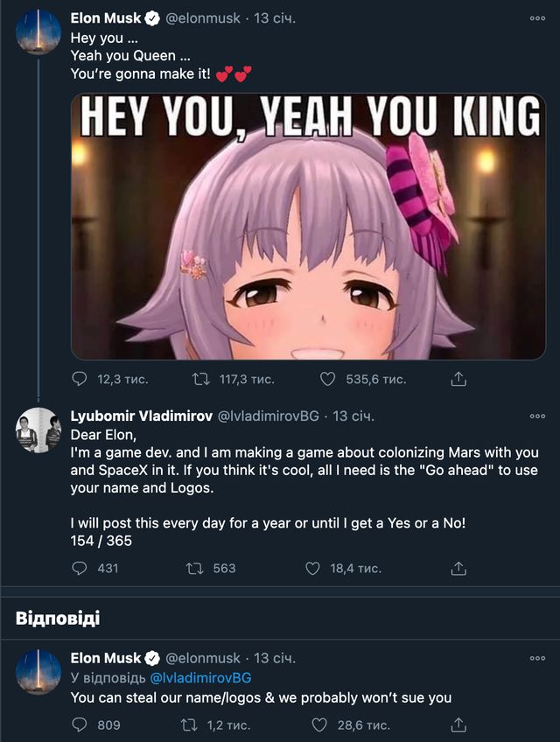This screenshot has width=560, height=742.
Task: Retweet the steal our name/logos tweet
Action: click(x=187, y=724)
